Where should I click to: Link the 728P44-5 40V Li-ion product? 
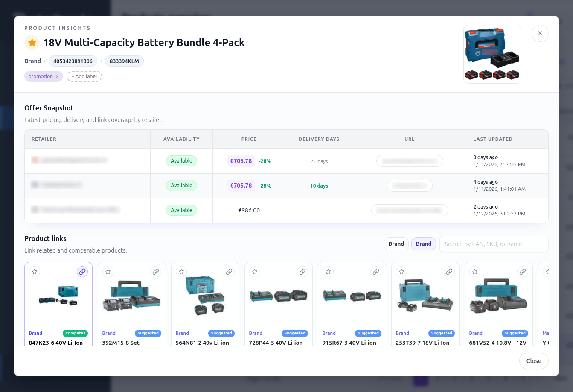point(302,272)
